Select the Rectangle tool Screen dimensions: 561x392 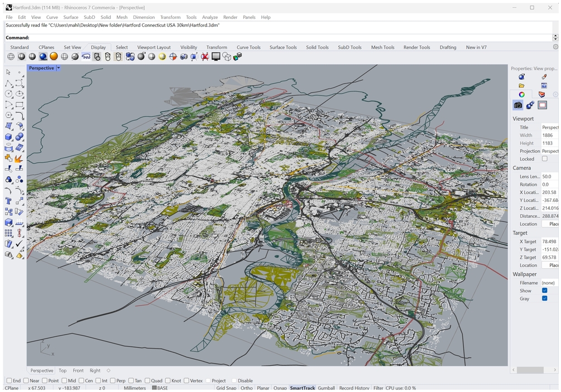click(20, 105)
